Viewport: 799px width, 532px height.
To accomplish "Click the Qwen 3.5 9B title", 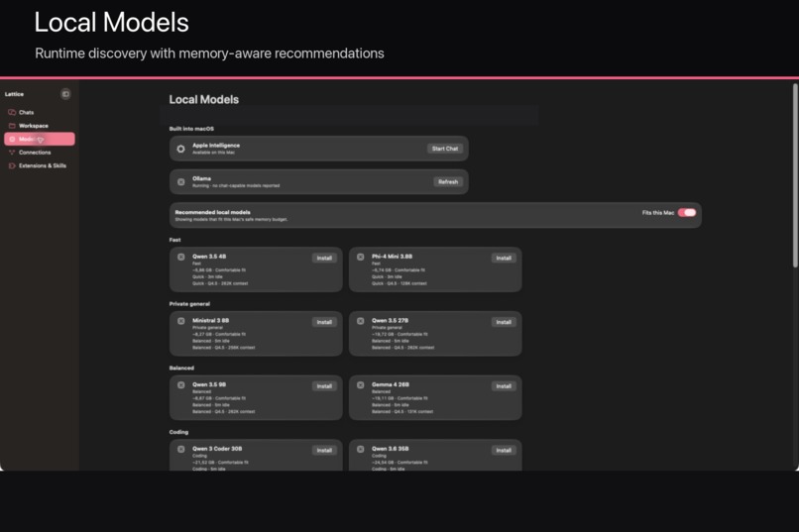I will pos(209,384).
